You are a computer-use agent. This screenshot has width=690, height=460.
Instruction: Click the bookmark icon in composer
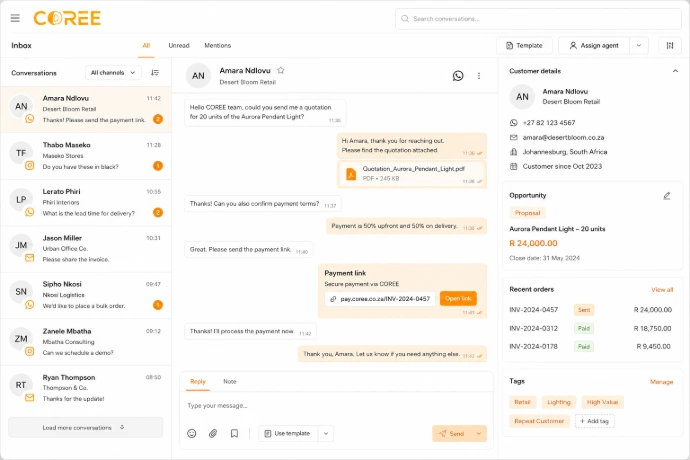[x=234, y=434]
